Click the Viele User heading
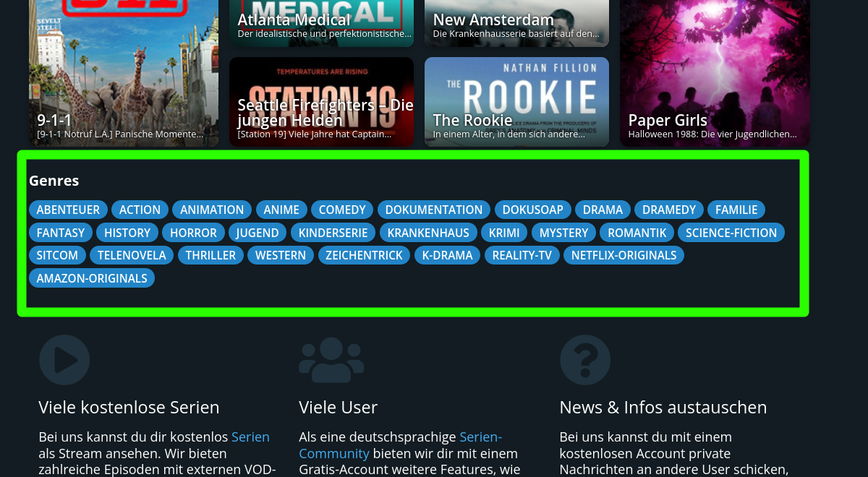 coord(338,408)
